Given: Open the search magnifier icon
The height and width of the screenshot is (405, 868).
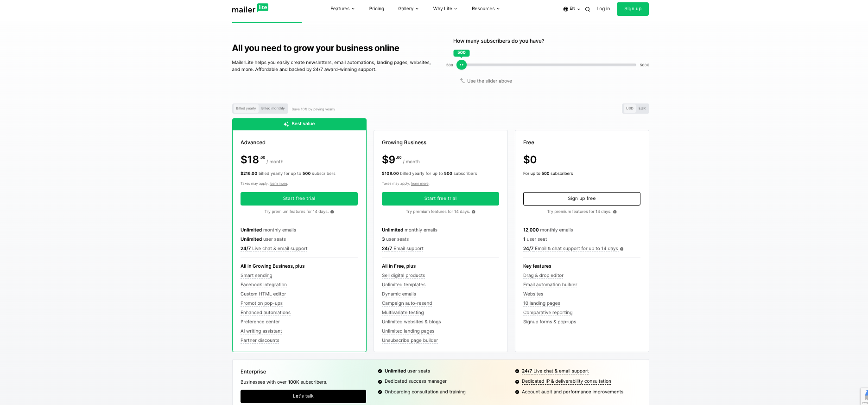Looking at the screenshot, I should tap(588, 9).
